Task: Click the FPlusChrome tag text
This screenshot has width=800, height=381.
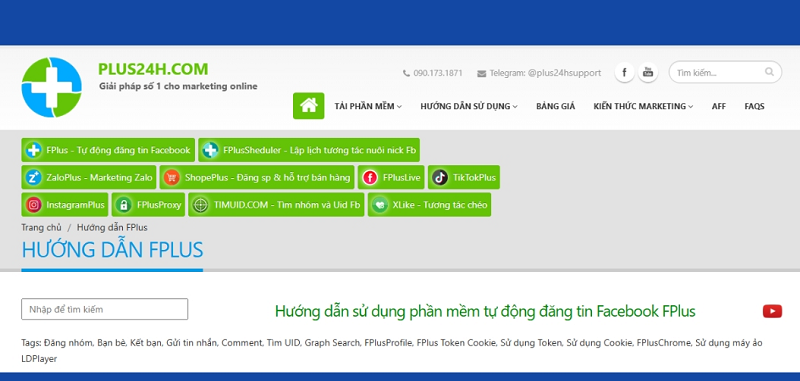Action: point(663,343)
